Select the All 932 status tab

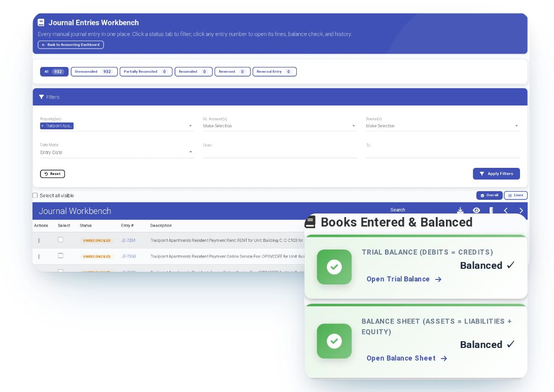pos(54,72)
